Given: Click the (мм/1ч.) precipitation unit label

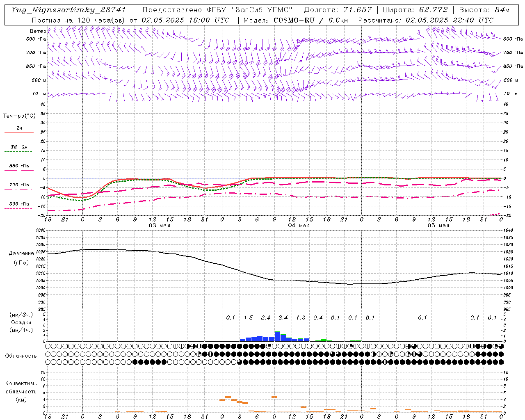Looking at the screenshot, I should [x=21, y=330].
